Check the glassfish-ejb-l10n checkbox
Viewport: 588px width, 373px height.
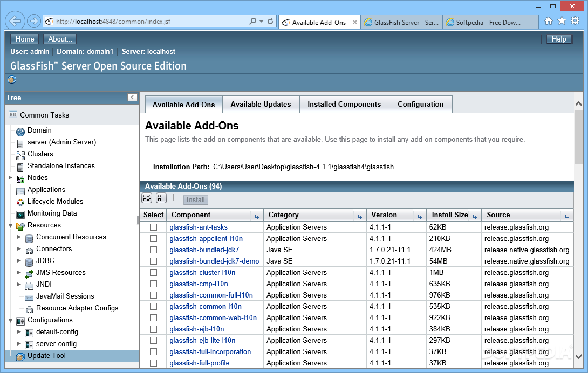(153, 329)
